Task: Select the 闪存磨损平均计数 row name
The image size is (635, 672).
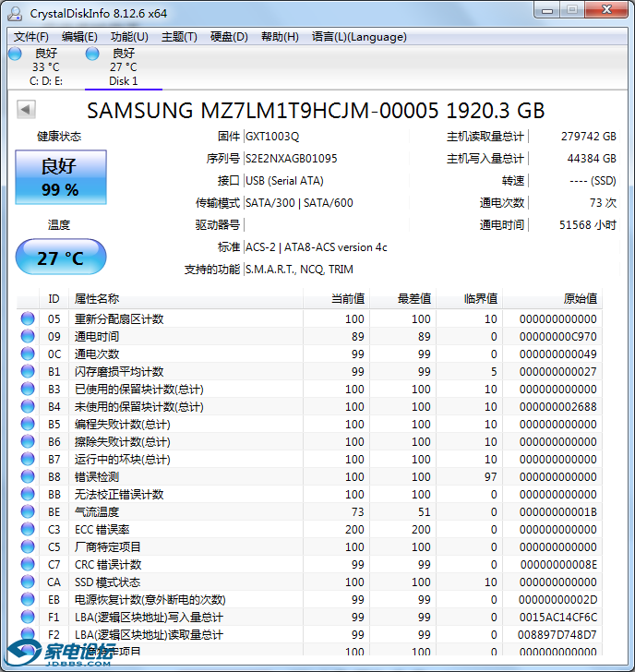Action: (119, 372)
